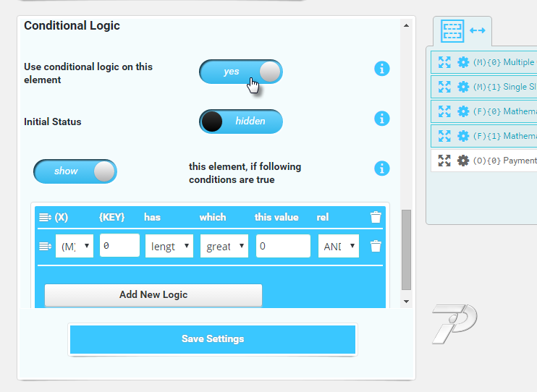Viewport: 537px width, 392px height.
Task: Toggle Initial Status 'hidden' switch
Action: [240, 122]
